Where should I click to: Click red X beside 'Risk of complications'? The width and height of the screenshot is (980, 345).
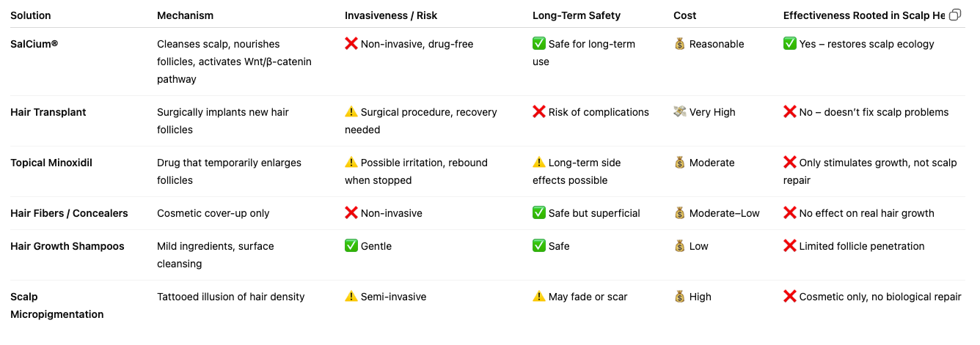pos(539,112)
